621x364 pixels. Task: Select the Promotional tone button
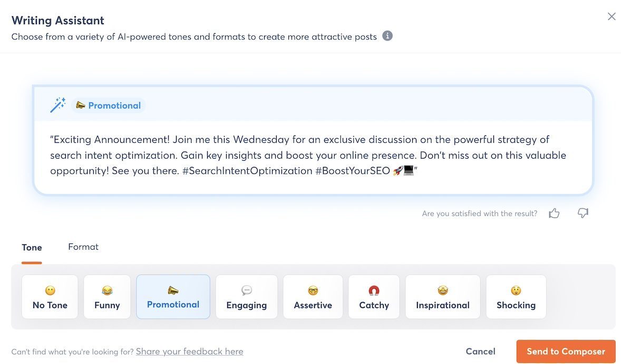tap(173, 297)
